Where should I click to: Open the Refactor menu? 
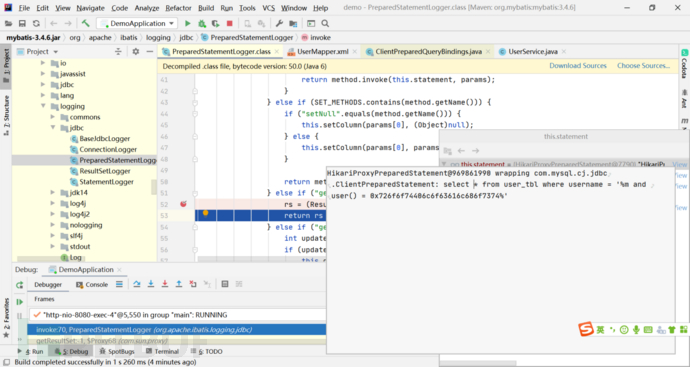(x=178, y=8)
